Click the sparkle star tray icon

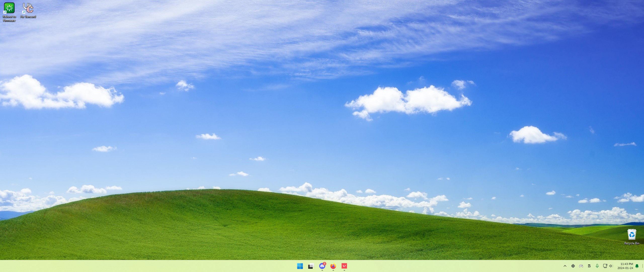coord(573,266)
